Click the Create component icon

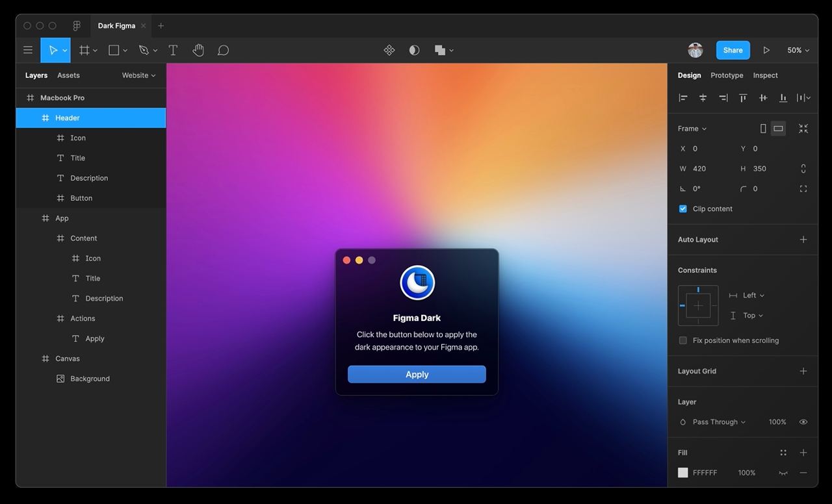click(389, 50)
